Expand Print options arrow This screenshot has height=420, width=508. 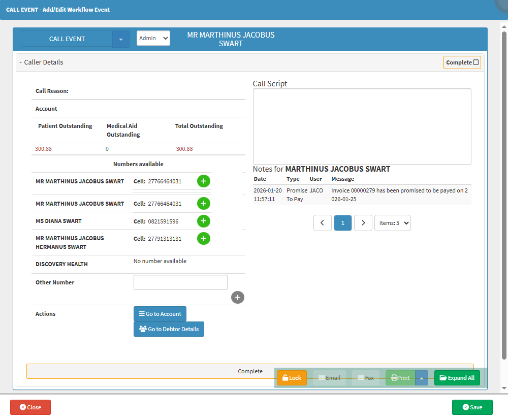pyautogui.click(x=422, y=378)
